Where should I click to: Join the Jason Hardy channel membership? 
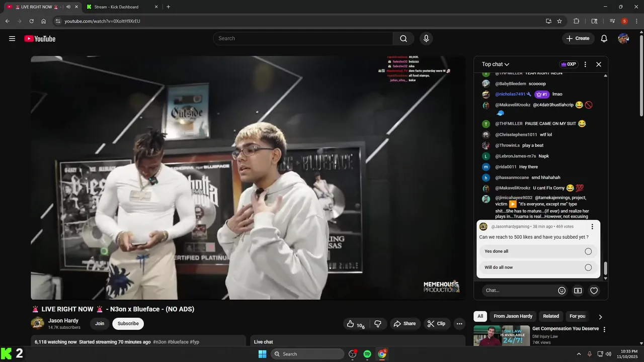point(100,324)
